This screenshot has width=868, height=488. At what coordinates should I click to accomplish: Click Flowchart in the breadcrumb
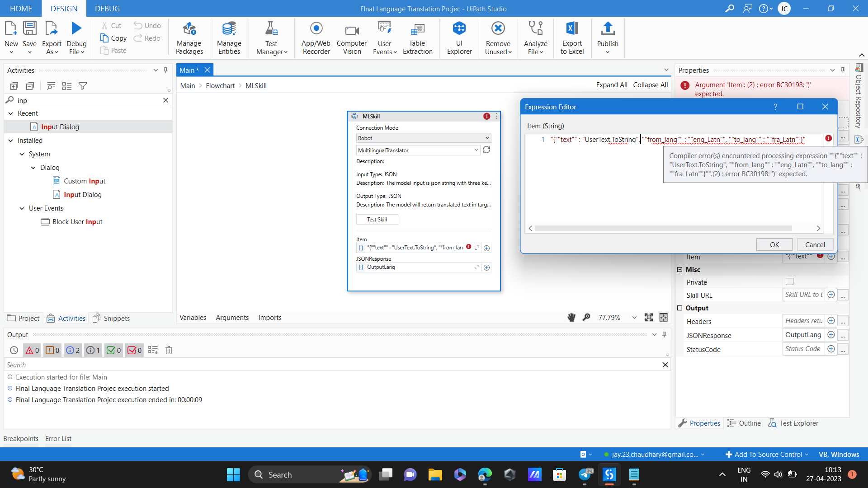pos(220,86)
